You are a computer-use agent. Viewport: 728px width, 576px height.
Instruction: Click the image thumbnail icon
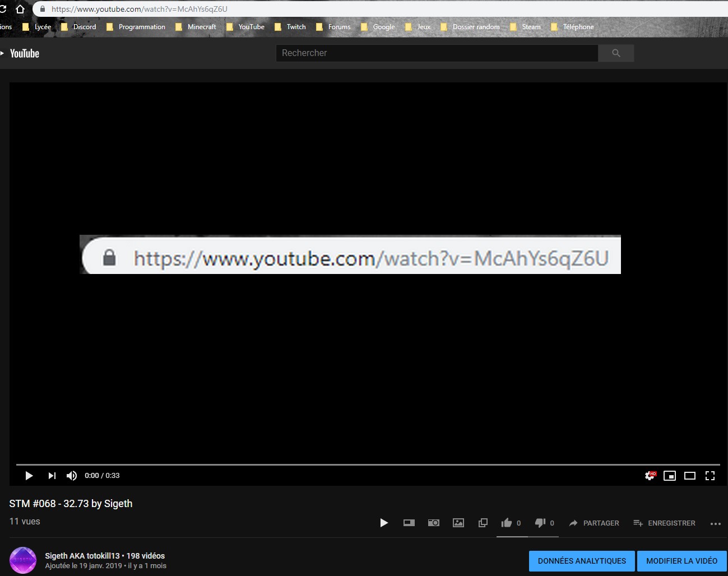pos(458,523)
